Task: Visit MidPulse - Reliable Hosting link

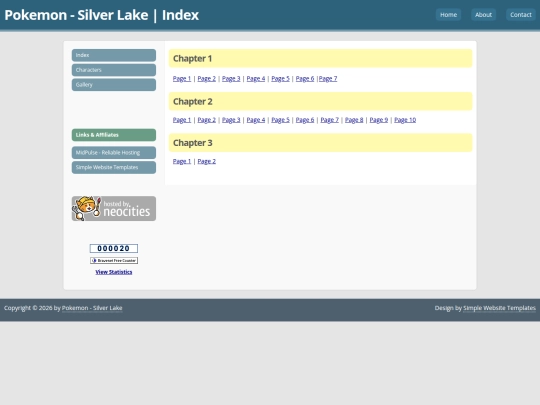Action: (114, 153)
